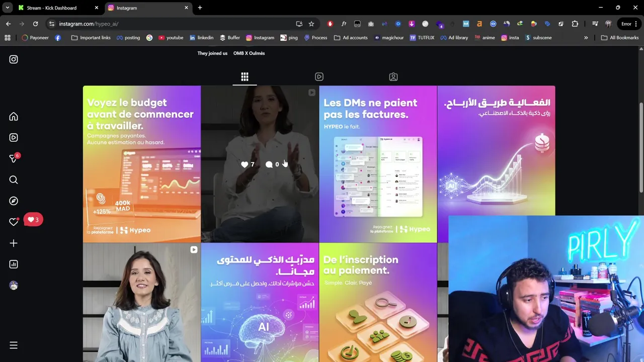The image size is (644, 362).
Task: Open TUTFLIX bookmark
Action: (x=422, y=38)
